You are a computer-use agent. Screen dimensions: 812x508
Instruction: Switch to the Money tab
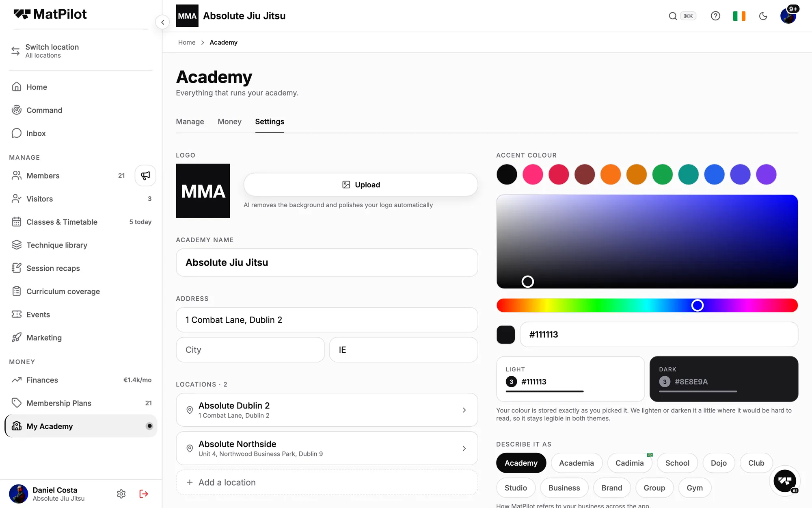(x=229, y=122)
